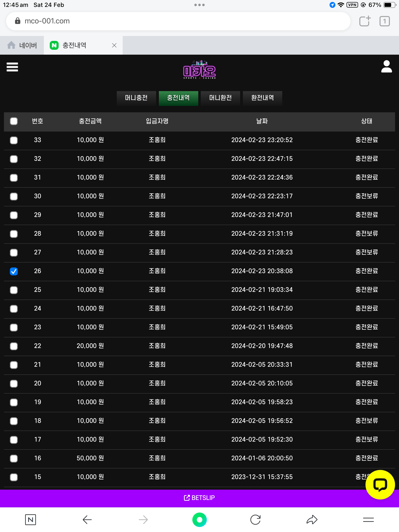The width and height of the screenshot is (399, 532).
Task: Tap the share arrow icon
Action: click(x=312, y=520)
